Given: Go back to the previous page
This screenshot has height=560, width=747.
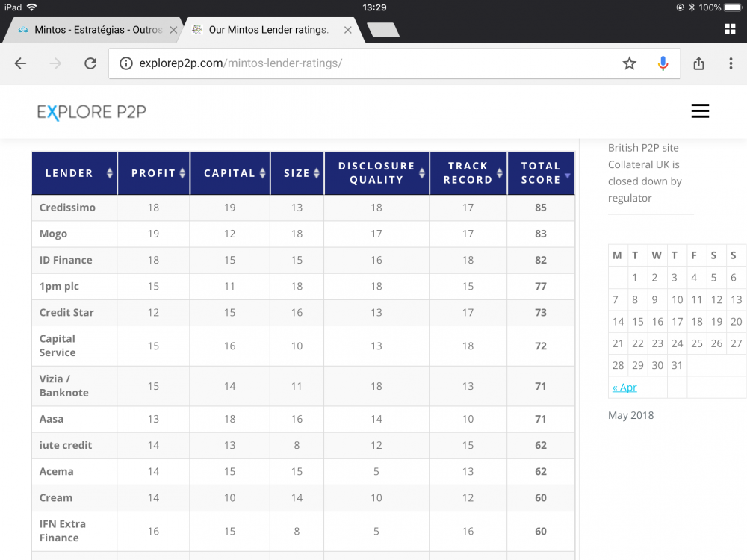Looking at the screenshot, I should tap(20, 63).
